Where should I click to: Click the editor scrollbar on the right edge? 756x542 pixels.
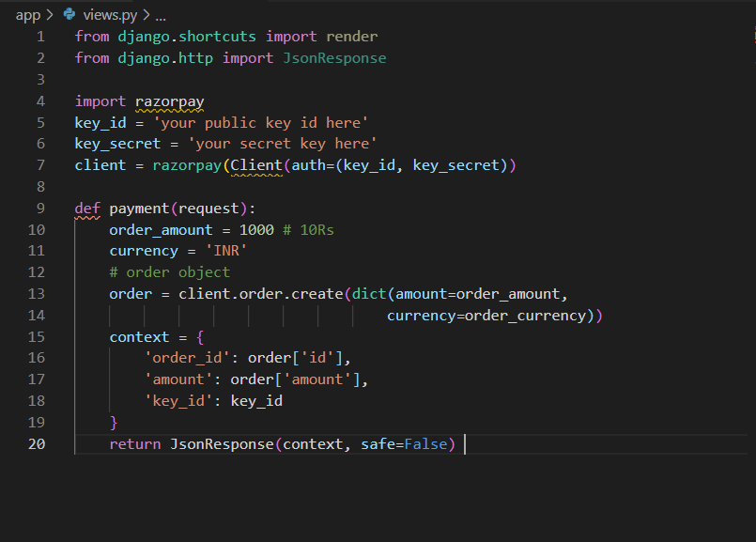coord(750,235)
